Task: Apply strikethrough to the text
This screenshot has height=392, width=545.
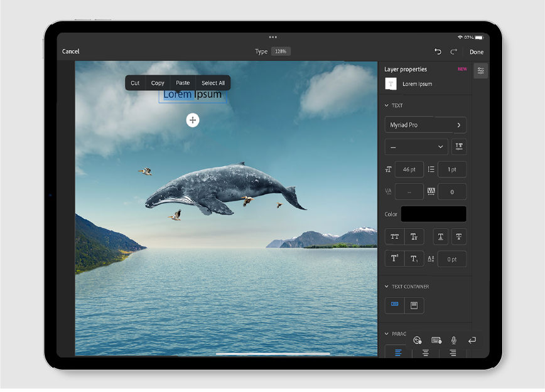Action: (459, 236)
